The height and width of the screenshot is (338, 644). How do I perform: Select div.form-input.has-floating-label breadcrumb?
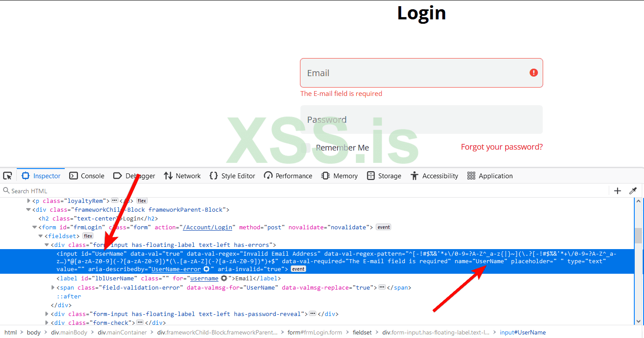(436, 332)
